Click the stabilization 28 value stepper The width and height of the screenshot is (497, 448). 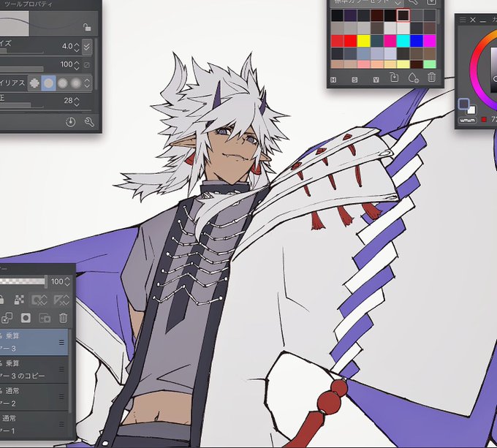77,102
